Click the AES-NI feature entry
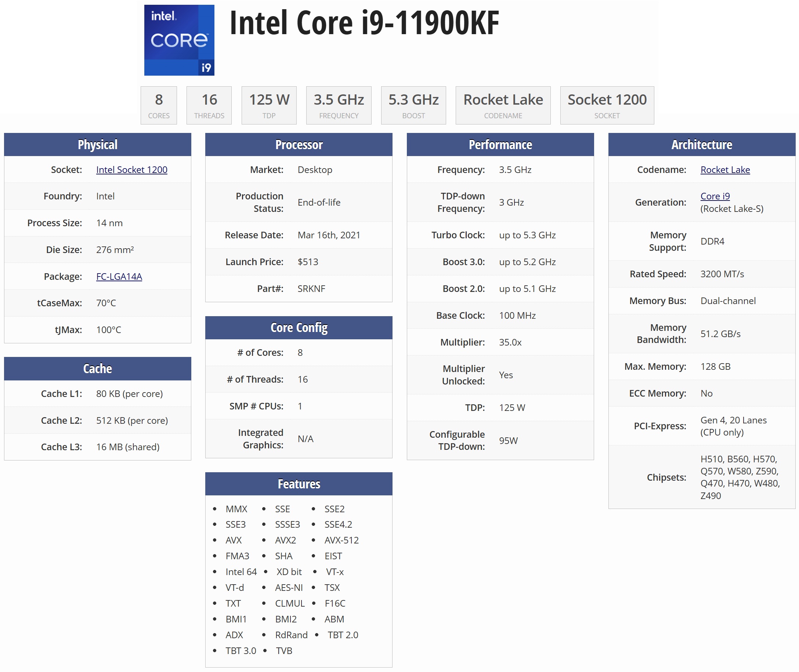This screenshot has width=799, height=672. [x=289, y=588]
